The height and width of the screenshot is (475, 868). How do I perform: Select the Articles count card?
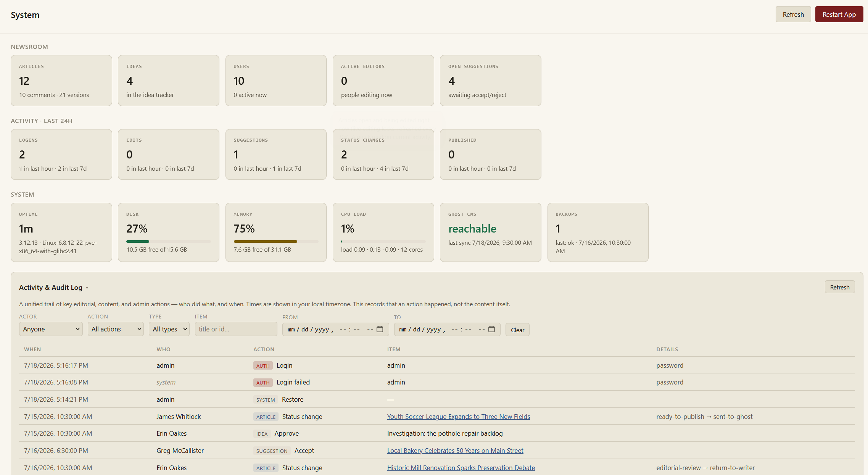tap(61, 81)
